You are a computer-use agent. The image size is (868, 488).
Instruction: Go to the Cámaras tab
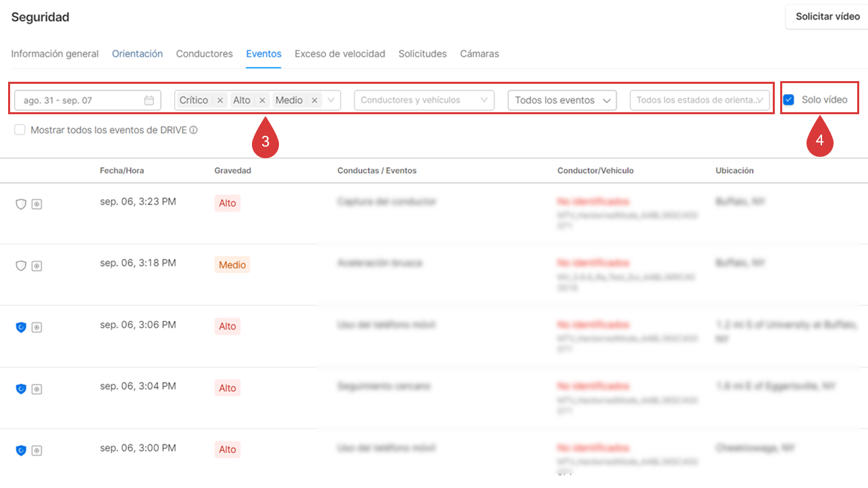point(480,54)
